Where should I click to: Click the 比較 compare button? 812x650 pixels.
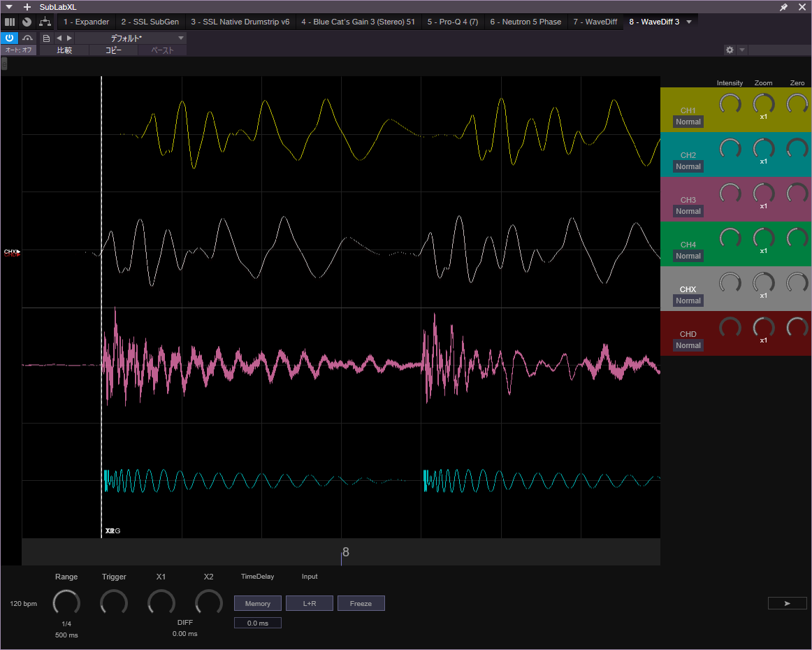[64, 50]
